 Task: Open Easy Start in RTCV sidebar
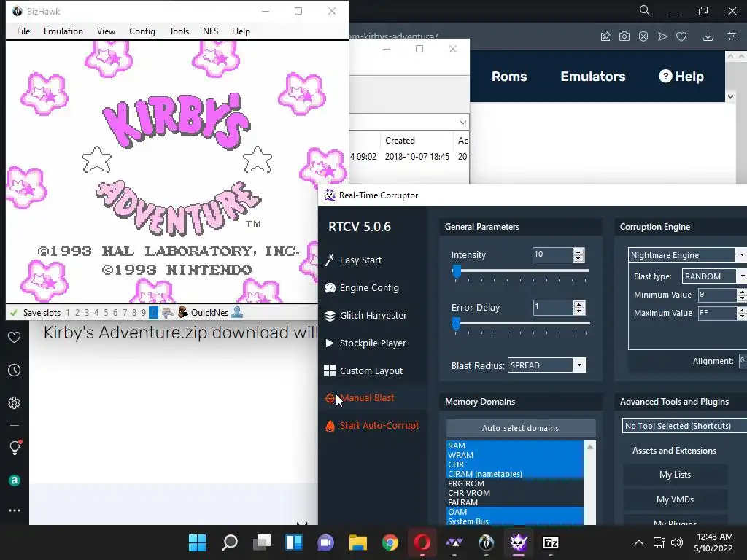(353, 260)
